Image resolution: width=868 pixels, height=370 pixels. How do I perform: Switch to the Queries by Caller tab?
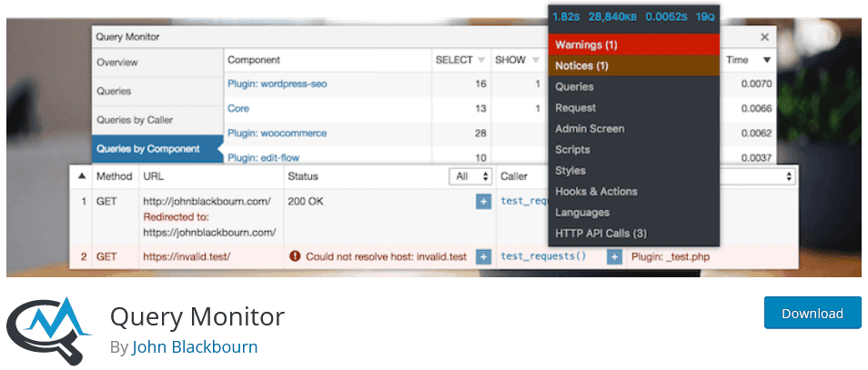[x=135, y=120]
